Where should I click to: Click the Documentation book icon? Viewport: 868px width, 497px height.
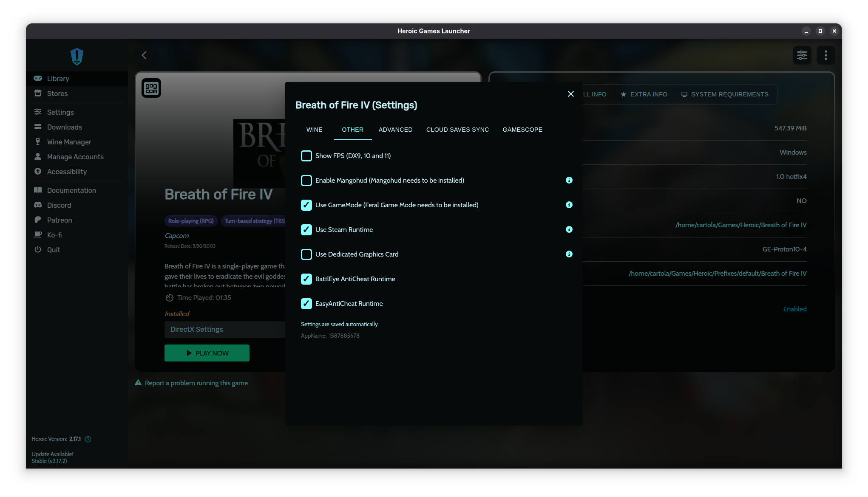(38, 190)
